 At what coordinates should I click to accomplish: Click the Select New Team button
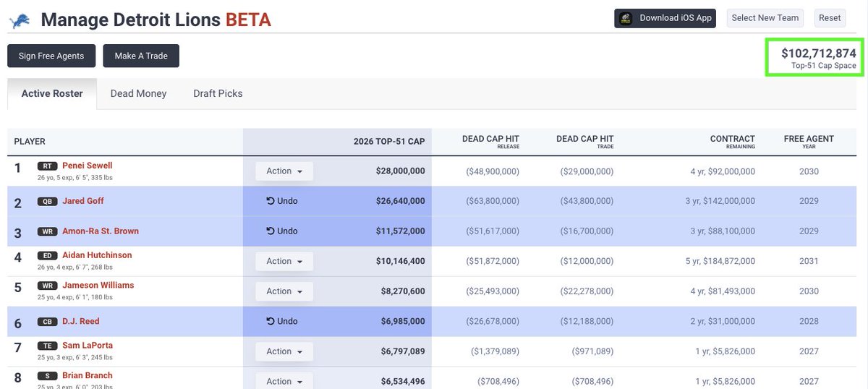pos(765,18)
